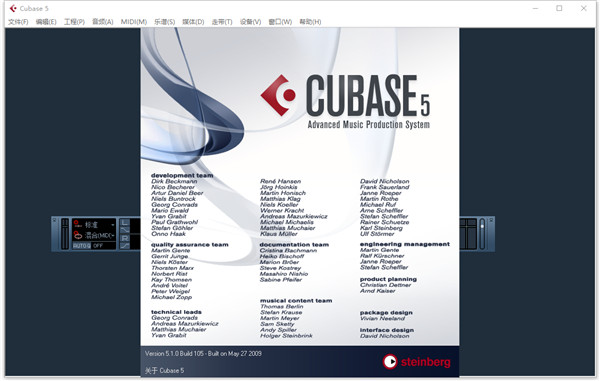
Task: Click the 关于 Cubase 5 label
Action: pyautogui.click(x=164, y=370)
